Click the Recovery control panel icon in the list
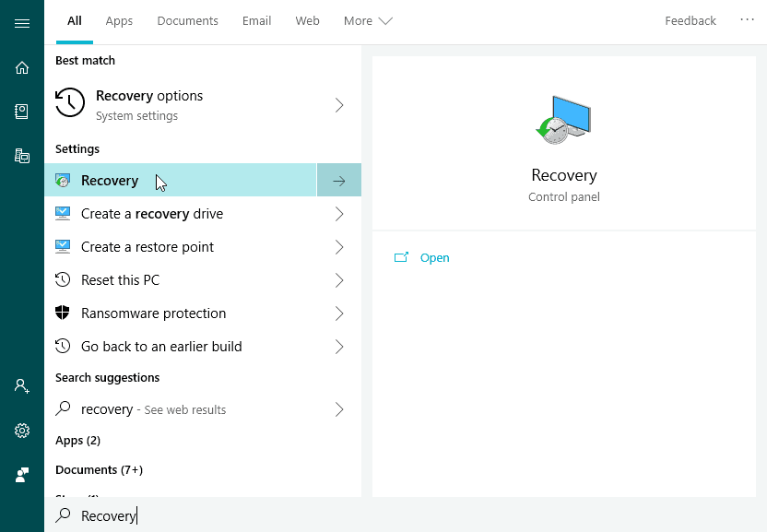 pyautogui.click(x=63, y=181)
